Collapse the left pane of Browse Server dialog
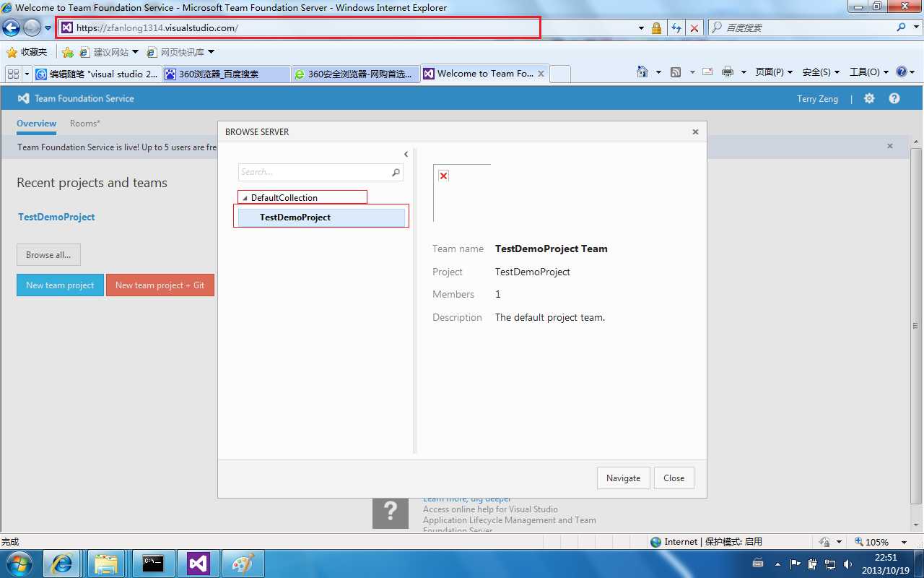The image size is (924, 578). click(x=406, y=154)
